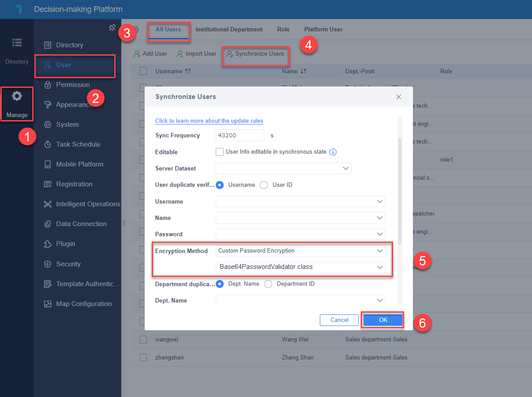Viewport: 532px width, 397px height.
Task: Click the Import User icon
Action: coord(180,54)
